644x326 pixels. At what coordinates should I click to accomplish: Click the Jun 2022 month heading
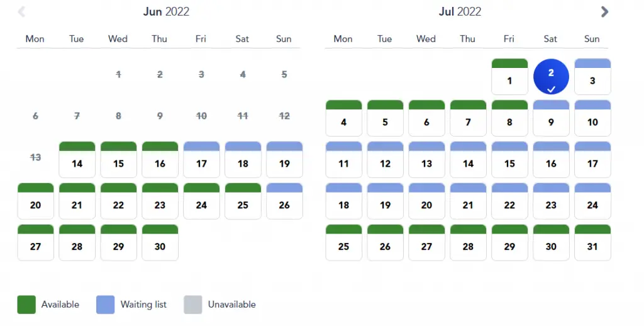coord(166,11)
